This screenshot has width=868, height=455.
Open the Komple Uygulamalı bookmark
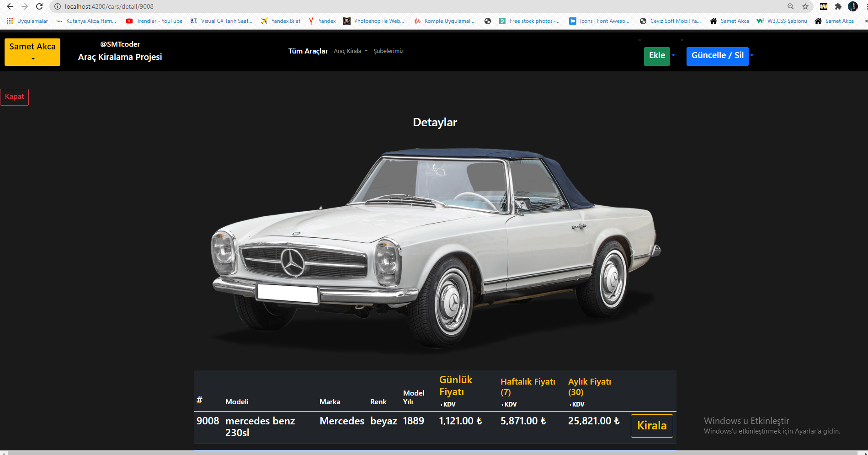click(444, 21)
